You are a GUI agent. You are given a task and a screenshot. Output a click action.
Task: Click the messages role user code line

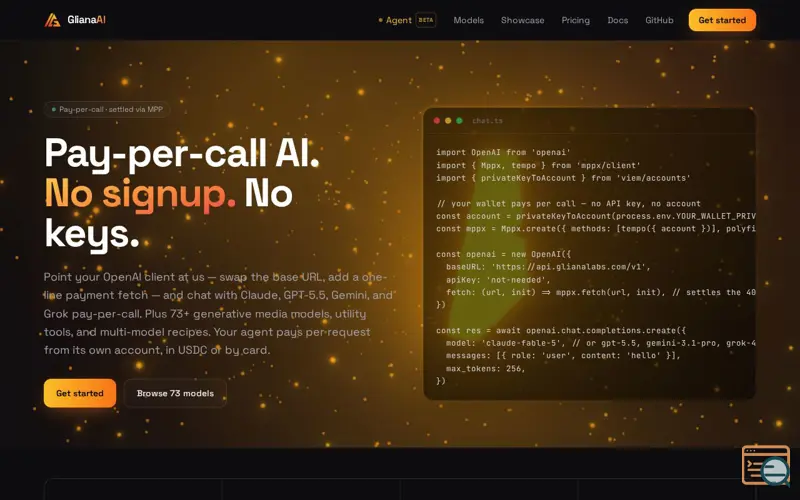tap(563, 356)
